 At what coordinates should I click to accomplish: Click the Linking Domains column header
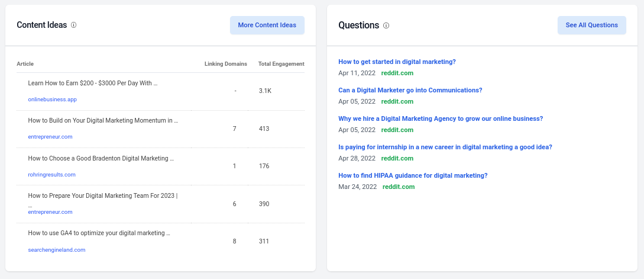(x=225, y=64)
